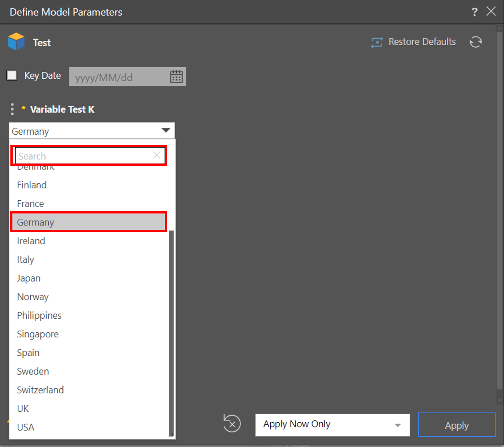504x447 pixels.
Task: Click the country list scrollbar
Action: (172, 332)
